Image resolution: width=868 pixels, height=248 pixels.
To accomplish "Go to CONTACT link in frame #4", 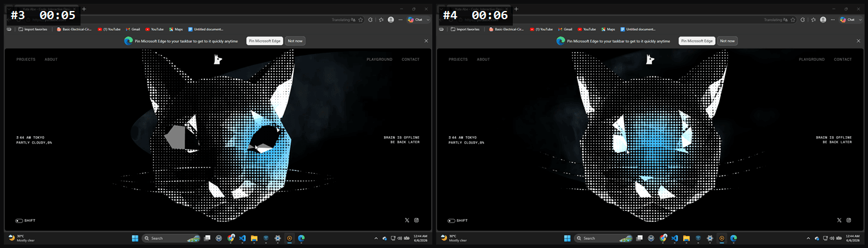I will tap(843, 60).
